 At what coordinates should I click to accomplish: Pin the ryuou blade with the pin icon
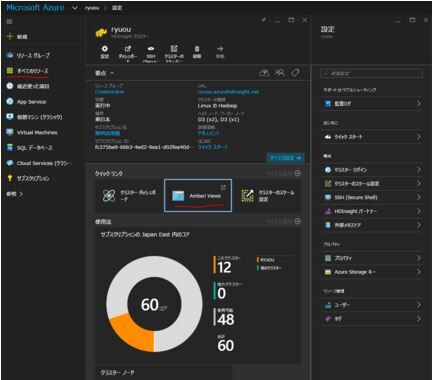(263, 20)
